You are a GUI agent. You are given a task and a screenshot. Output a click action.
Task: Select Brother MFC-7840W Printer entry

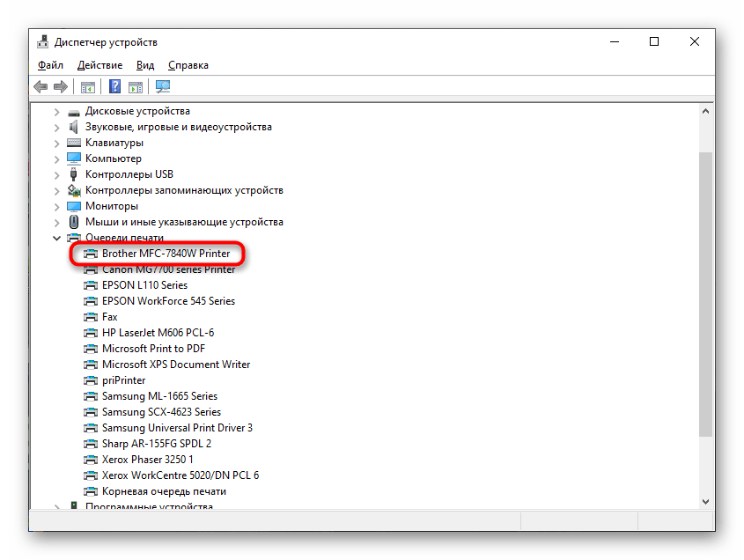(166, 254)
